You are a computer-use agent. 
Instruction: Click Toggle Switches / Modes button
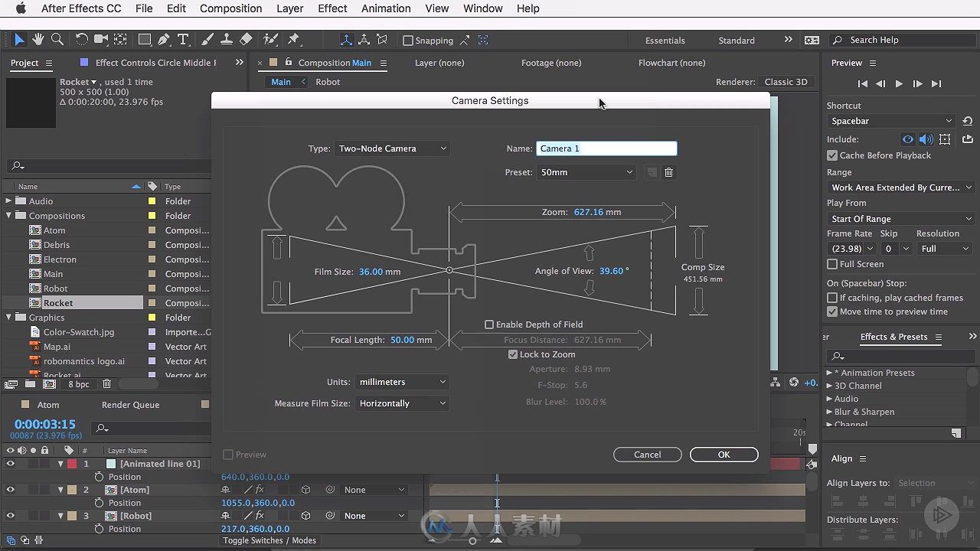[269, 540]
